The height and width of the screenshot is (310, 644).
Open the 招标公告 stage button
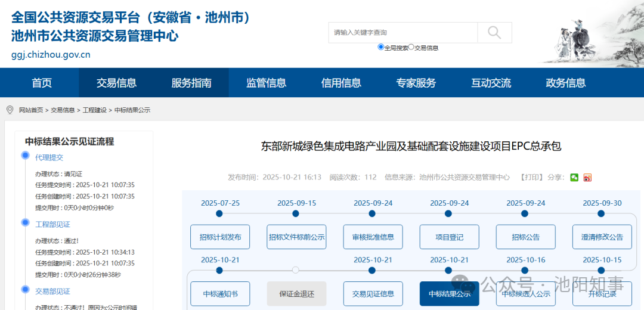[525, 237]
